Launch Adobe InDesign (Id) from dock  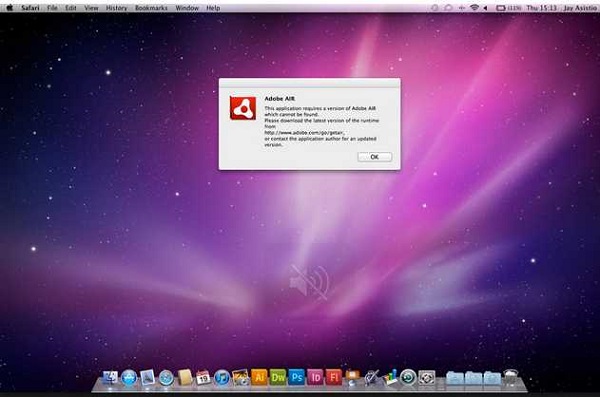click(x=316, y=377)
